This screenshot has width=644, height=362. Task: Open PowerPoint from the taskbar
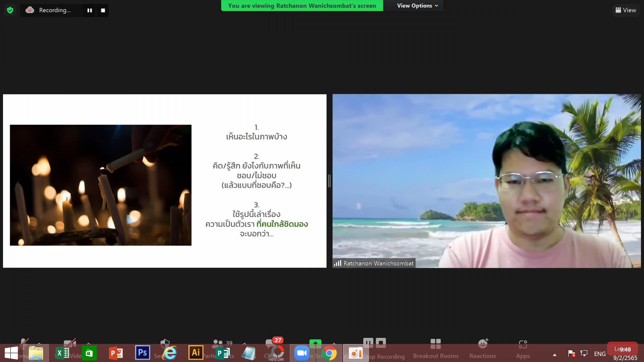(116, 353)
